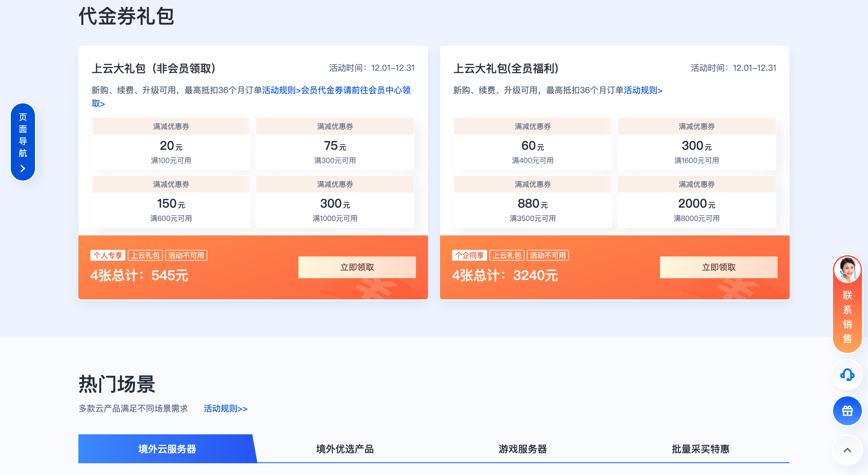The image size is (868, 475).
Task: Switch to the 游戏服务器 tab
Action: [x=523, y=449]
